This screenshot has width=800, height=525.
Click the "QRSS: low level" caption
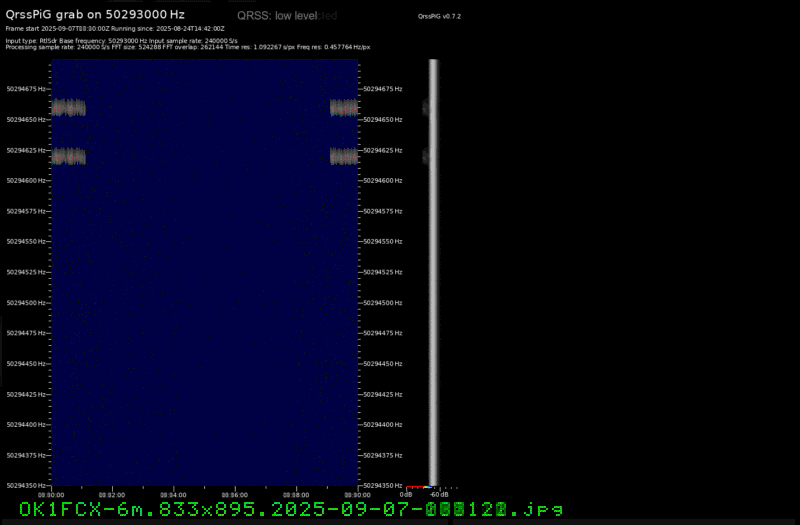(277, 16)
